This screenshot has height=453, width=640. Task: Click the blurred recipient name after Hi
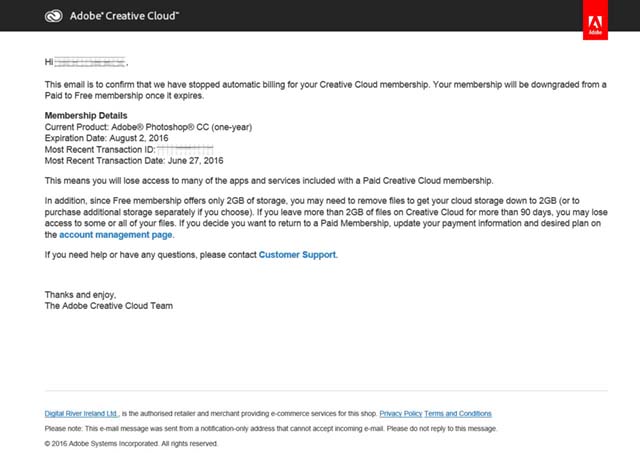click(x=90, y=62)
